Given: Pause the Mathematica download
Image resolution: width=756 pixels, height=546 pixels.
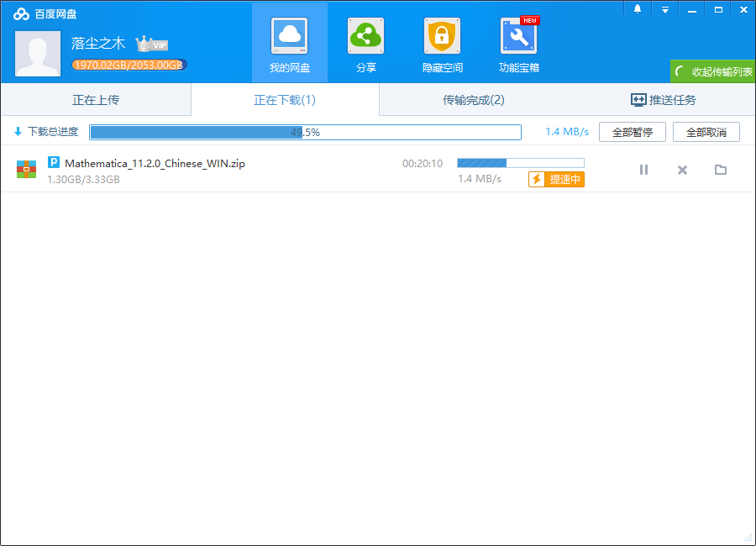Looking at the screenshot, I should (643, 170).
